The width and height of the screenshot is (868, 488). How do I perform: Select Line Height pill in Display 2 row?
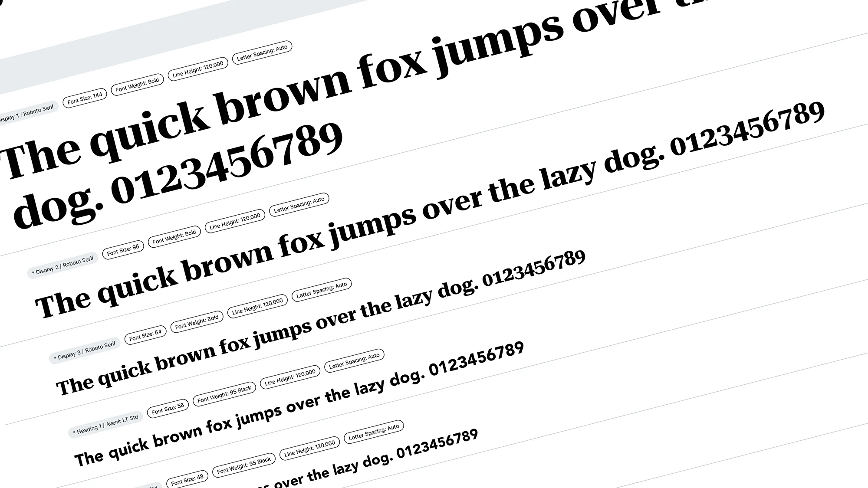click(235, 222)
